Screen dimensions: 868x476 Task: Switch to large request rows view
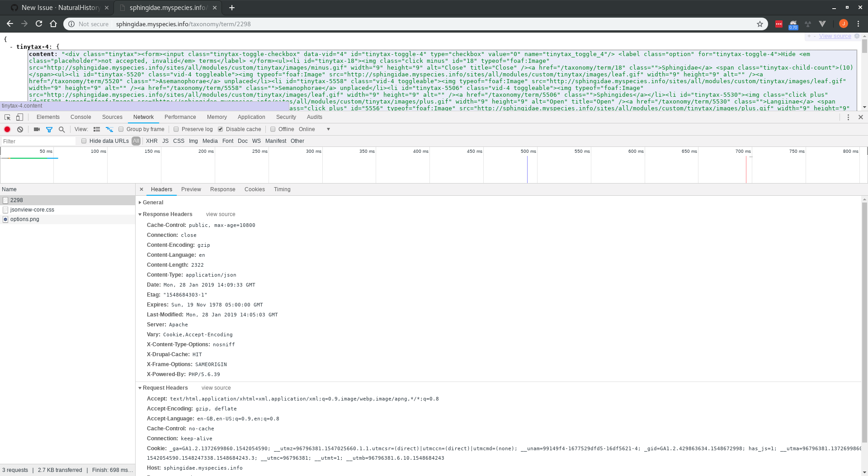tap(97, 129)
